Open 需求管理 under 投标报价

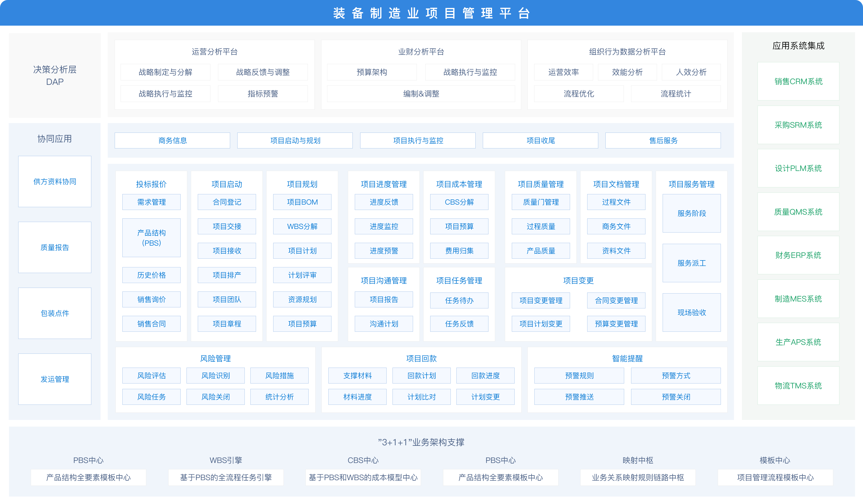(x=151, y=202)
